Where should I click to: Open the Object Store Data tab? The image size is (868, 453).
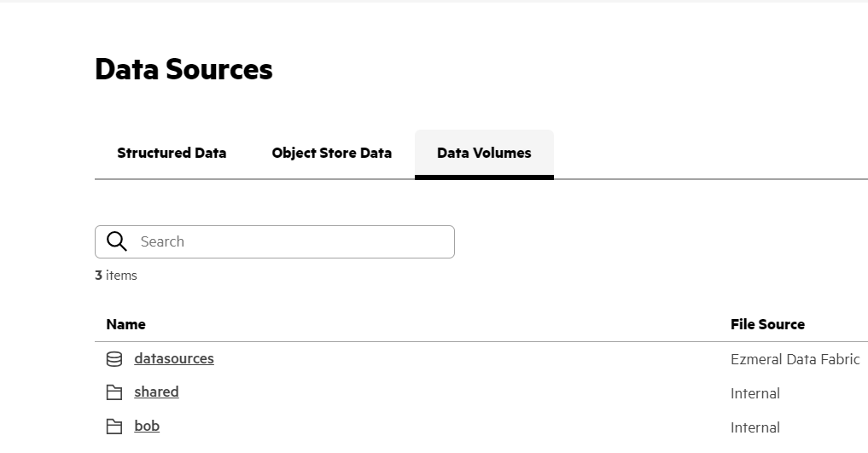point(332,154)
